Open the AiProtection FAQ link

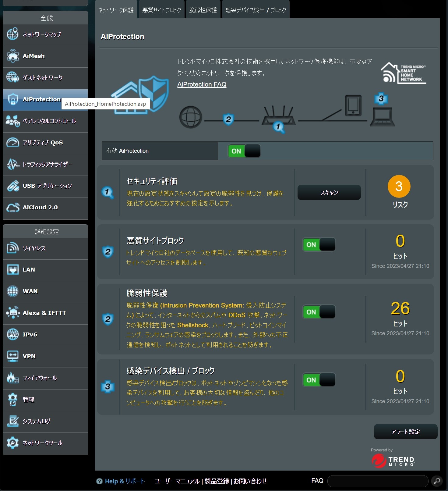pyautogui.click(x=202, y=84)
